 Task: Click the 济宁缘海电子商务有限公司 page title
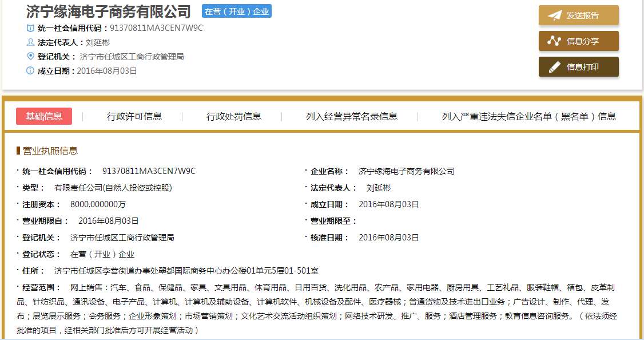click(x=109, y=11)
